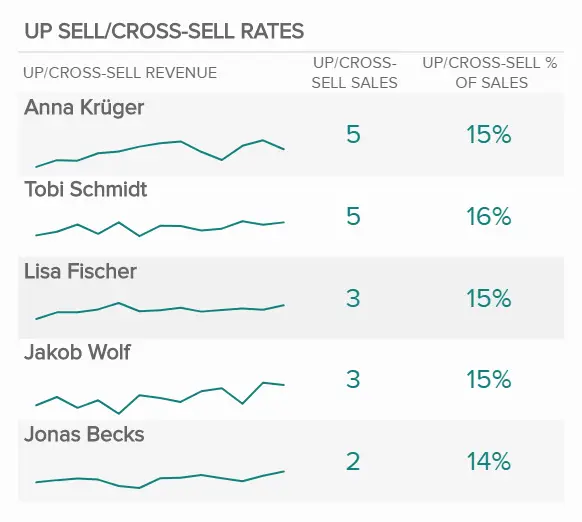This screenshot has height=522, width=582.
Task: Open Jakob Wolf's revenue sparkline
Action: [x=160, y=398]
